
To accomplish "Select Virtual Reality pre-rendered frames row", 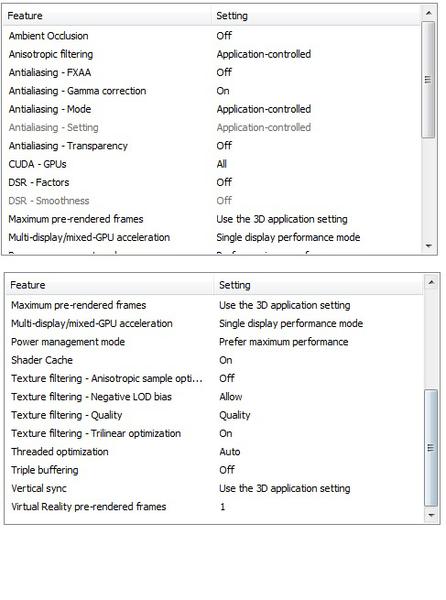I will click(x=214, y=507).
